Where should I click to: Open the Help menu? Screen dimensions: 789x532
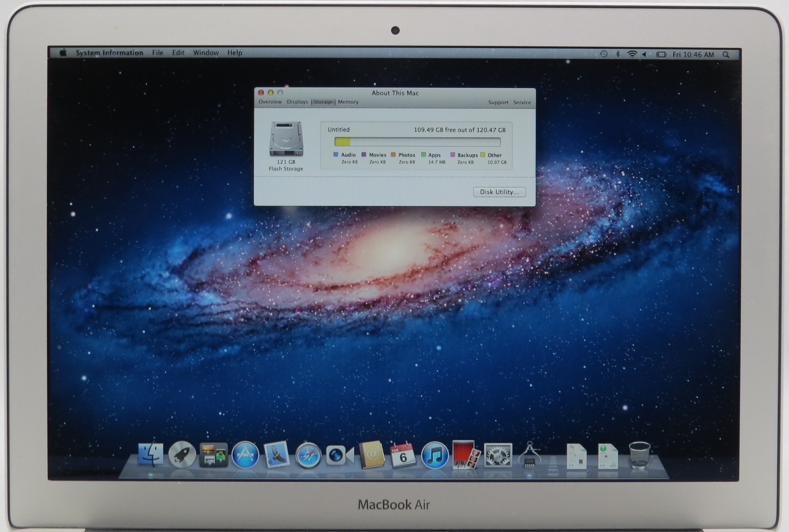pyautogui.click(x=235, y=53)
